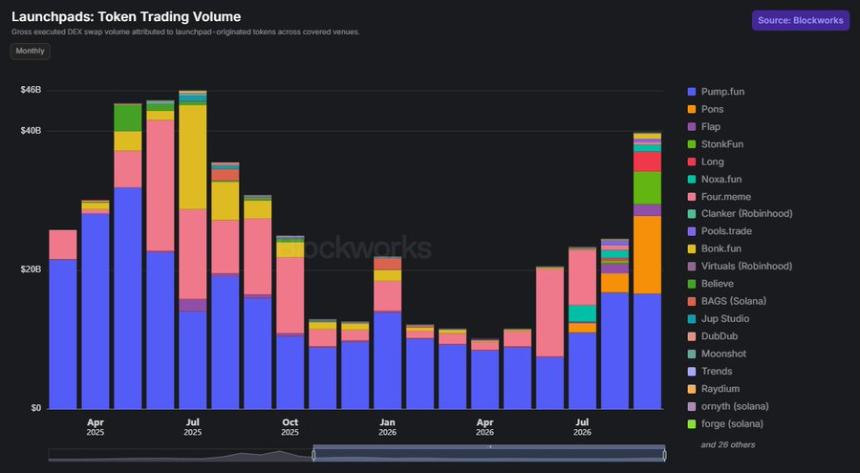Screen dimensions: 860x473
Task: Click the left range slider handle
Action: (314, 455)
